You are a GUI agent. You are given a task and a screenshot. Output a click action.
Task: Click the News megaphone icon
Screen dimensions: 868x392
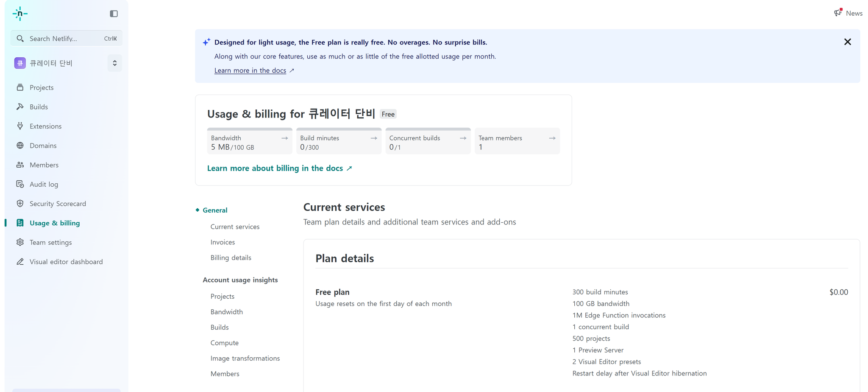click(838, 13)
